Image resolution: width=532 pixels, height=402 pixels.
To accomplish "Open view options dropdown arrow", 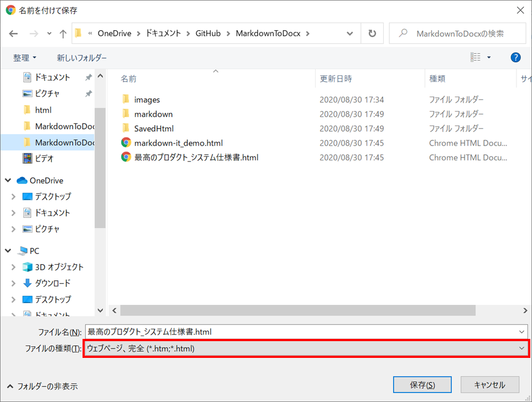I will point(489,58).
